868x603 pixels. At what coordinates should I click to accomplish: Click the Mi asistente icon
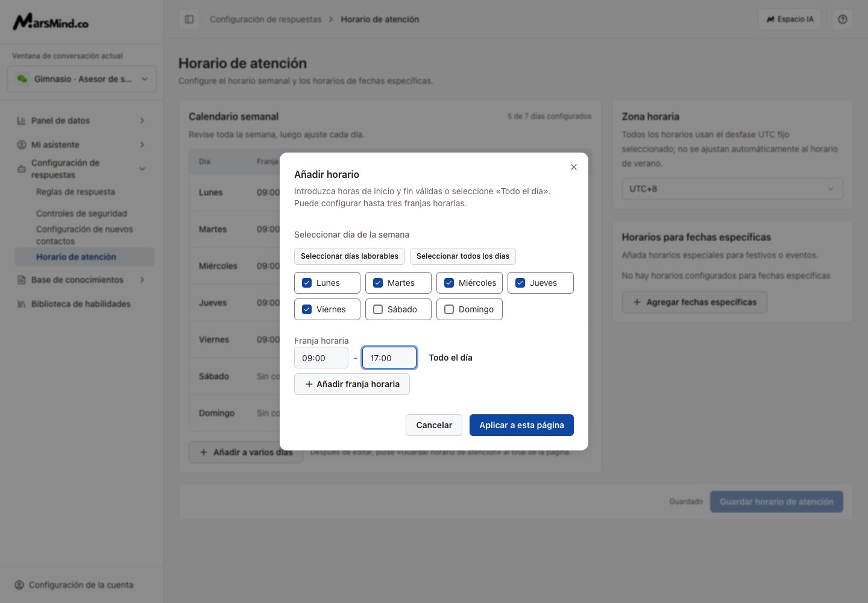pos(21,145)
